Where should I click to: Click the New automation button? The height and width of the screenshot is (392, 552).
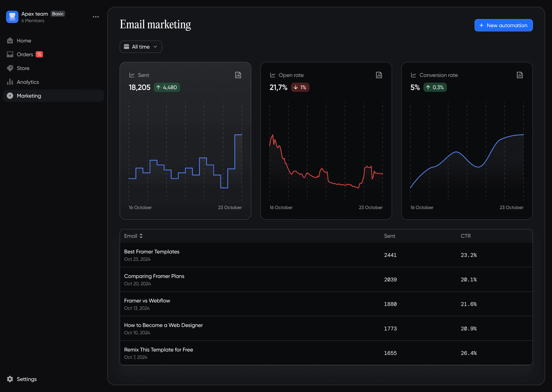[503, 25]
